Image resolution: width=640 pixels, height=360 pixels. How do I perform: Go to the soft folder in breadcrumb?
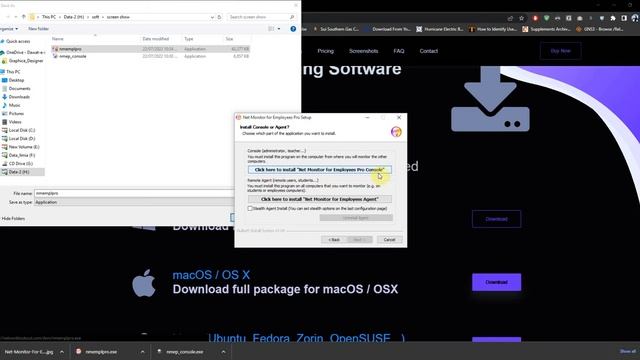(x=95, y=17)
